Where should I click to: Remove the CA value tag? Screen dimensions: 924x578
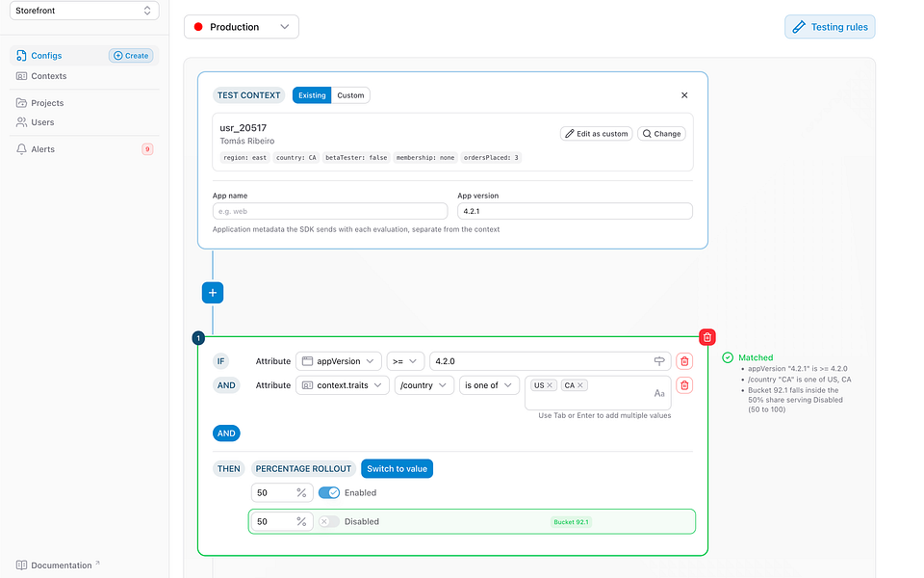(x=579, y=385)
